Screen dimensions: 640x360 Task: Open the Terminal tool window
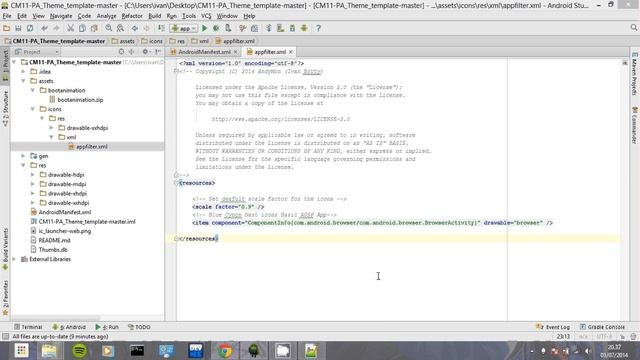coord(28,327)
